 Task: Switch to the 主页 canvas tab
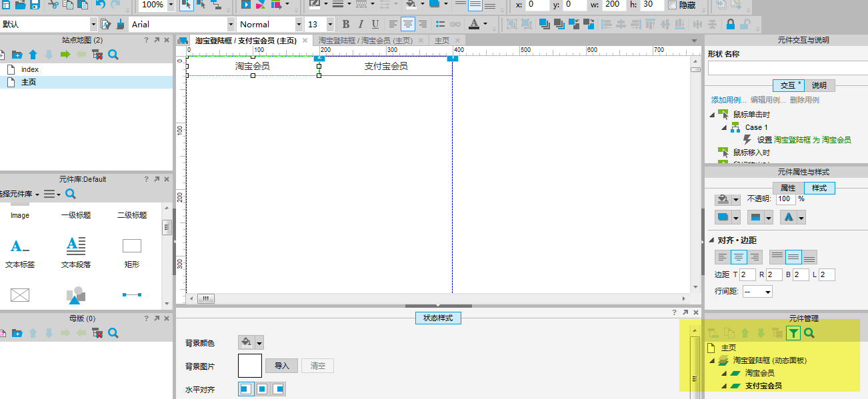[x=442, y=41]
